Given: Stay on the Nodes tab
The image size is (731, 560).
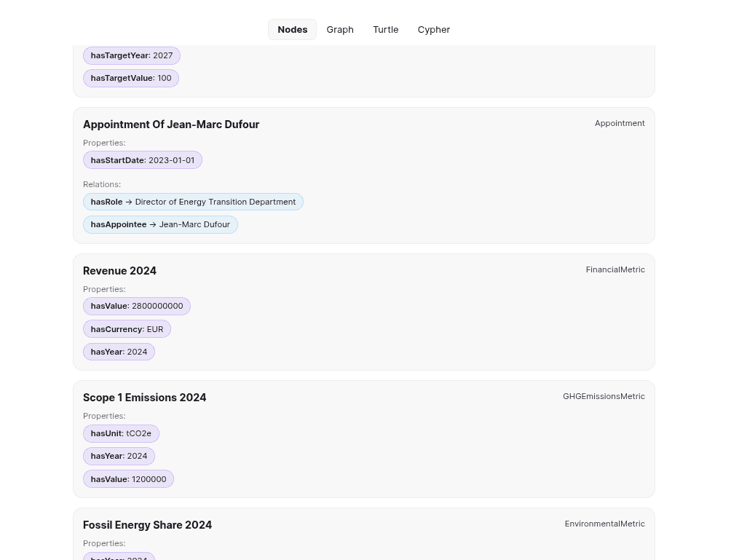Looking at the screenshot, I should tap(292, 29).
